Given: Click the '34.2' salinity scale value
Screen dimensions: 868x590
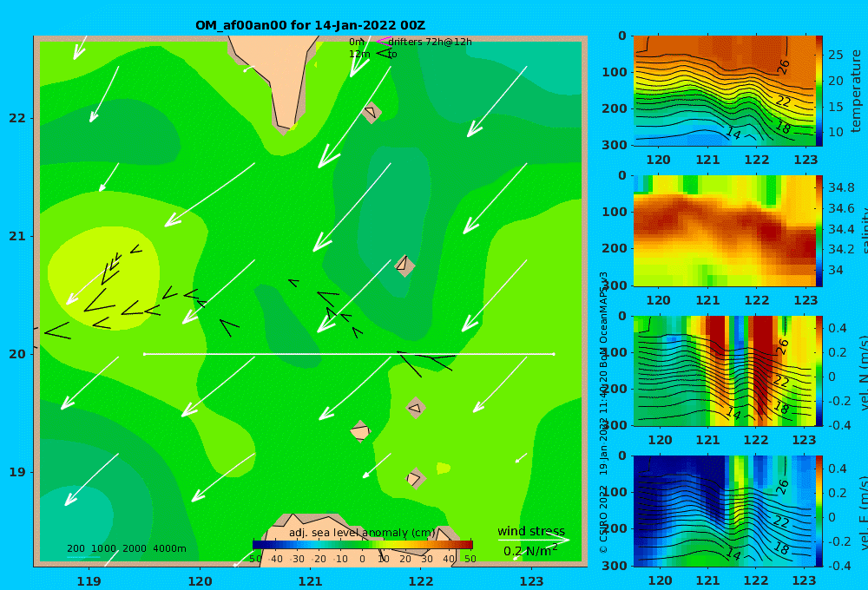Looking at the screenshot, I should [x=841, y=250].
